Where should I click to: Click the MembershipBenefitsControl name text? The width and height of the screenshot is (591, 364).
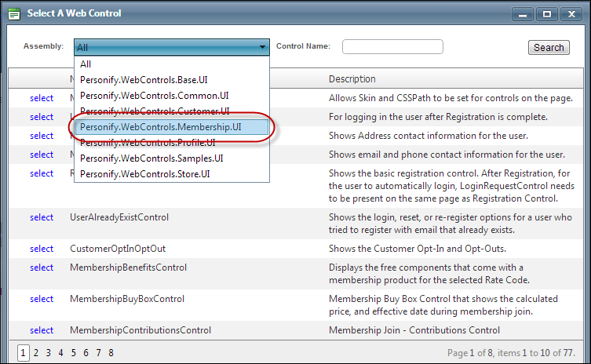point(128,268)
